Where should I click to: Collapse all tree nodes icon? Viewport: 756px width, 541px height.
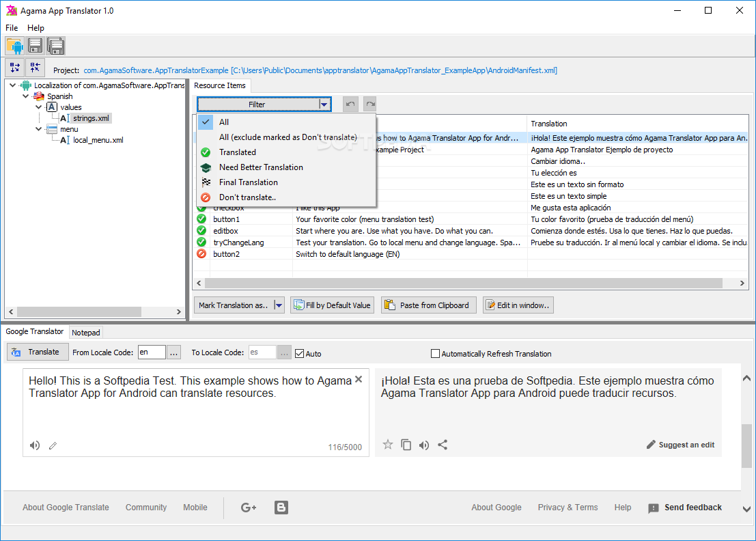coord(36,68)
